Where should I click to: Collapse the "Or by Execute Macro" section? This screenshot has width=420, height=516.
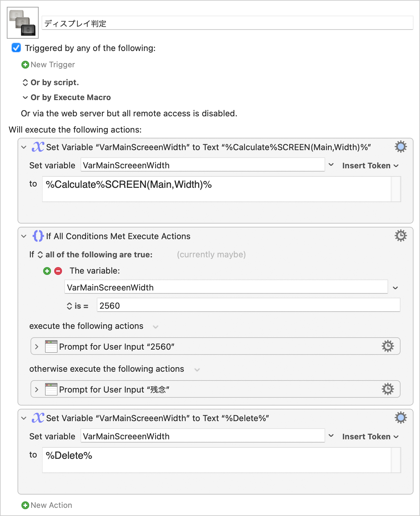coord(25,97)
